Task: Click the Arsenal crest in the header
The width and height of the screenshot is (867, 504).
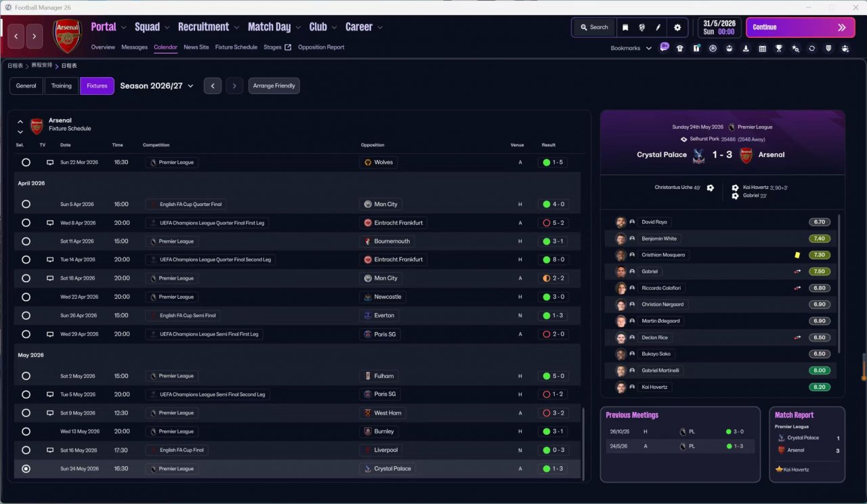Action: (x=68, y=36)
